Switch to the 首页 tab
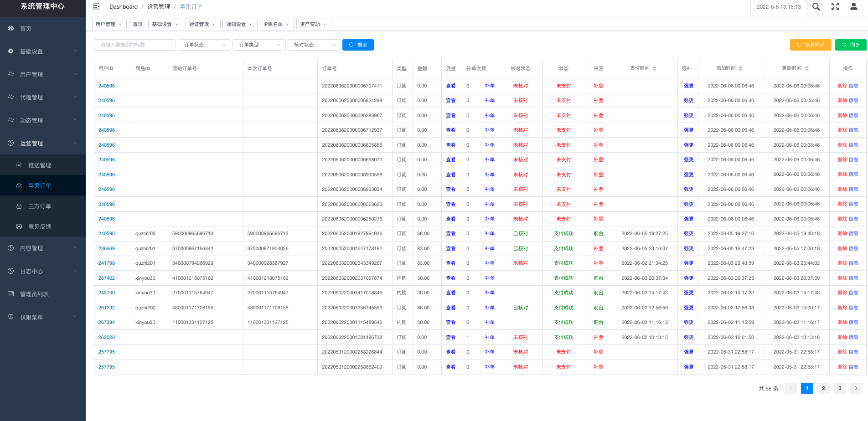The width and height of the screenshot is (868, 421). tap(138, 24)
